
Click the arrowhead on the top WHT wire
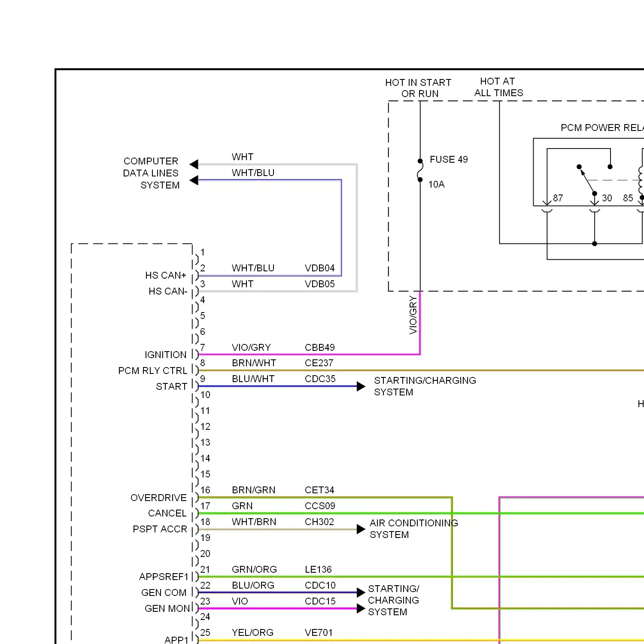pos(194,164)
